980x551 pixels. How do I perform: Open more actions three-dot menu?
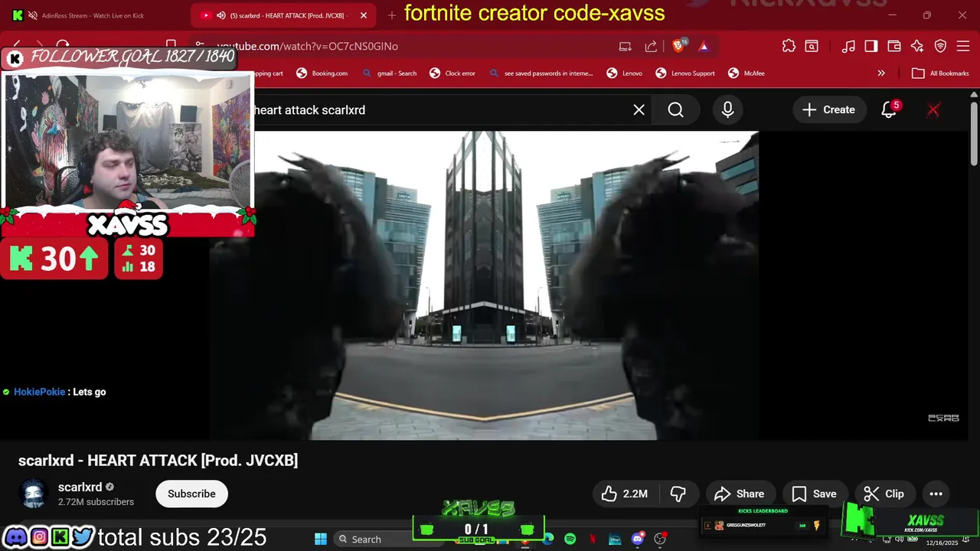(x=936, y=494)
